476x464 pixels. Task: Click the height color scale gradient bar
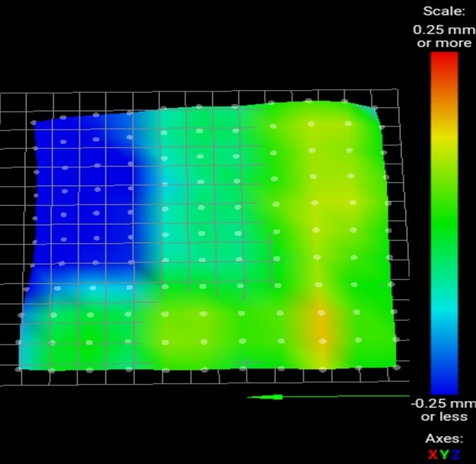point(444,223)
